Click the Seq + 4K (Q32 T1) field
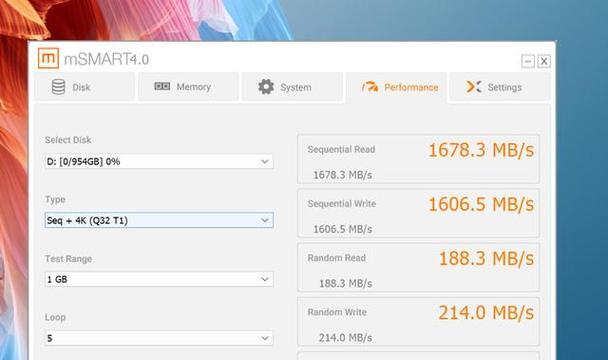The image size is (608, 360). coord(159,220)
